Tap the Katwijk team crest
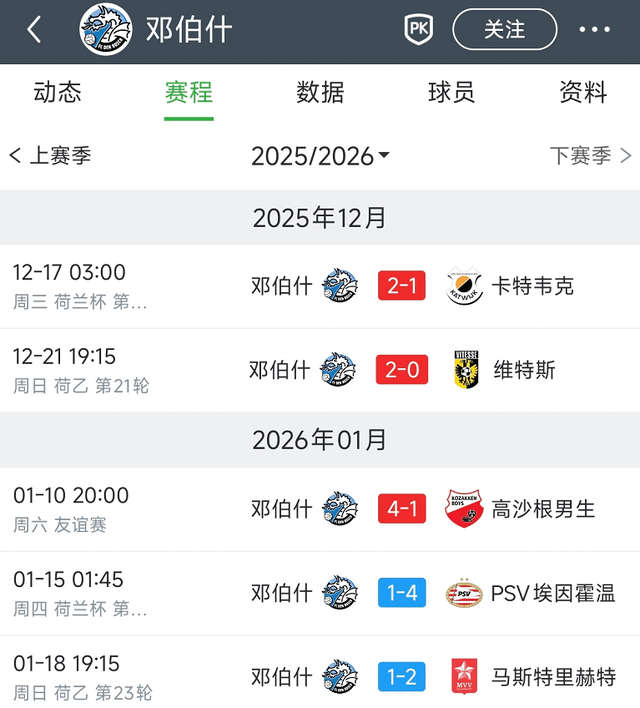Image resolution: width=640 pixels, height=708 pixels. pyautogui.click(x=464, y=286)
